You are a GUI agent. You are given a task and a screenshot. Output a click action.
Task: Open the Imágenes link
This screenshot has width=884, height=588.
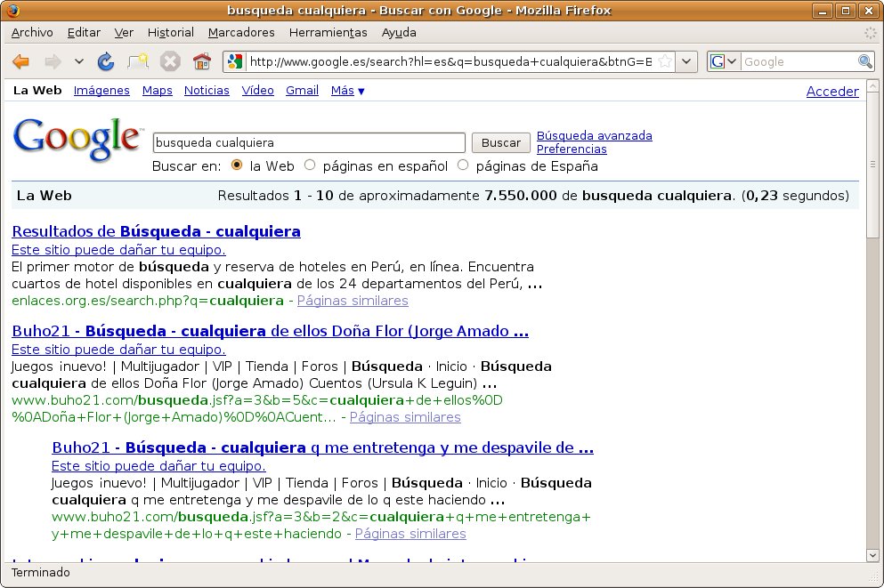101,90
